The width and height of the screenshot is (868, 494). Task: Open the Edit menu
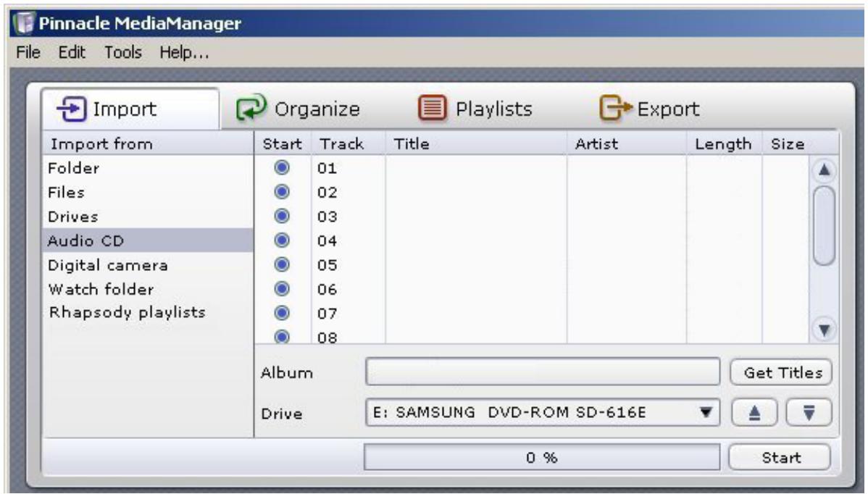(x=72, y=53)
